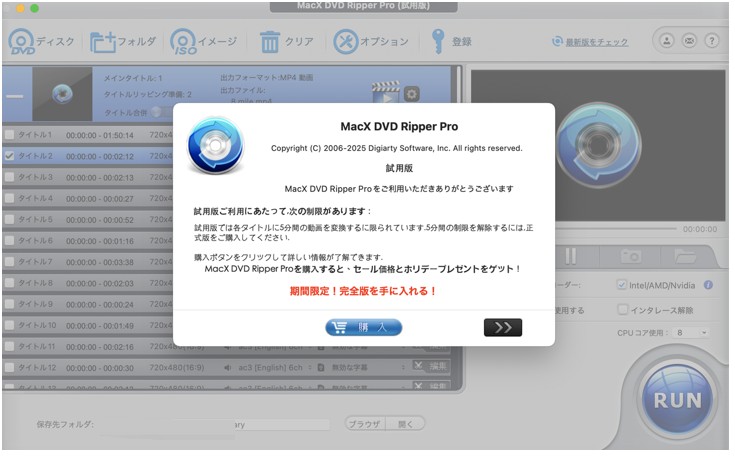
Task: Open タイトル12 audio track dropdown ac3 [English] 6ch
Action: click(275, 368)
